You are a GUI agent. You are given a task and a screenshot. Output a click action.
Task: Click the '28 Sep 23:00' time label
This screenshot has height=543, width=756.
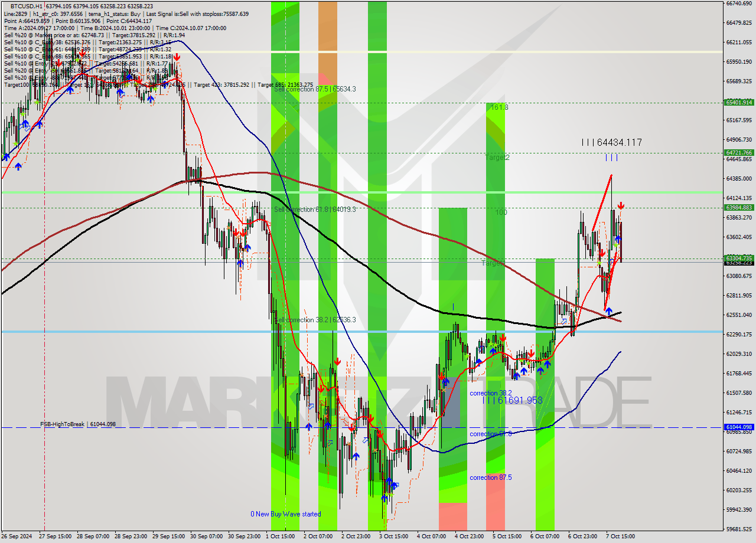[x=132, y=537]
